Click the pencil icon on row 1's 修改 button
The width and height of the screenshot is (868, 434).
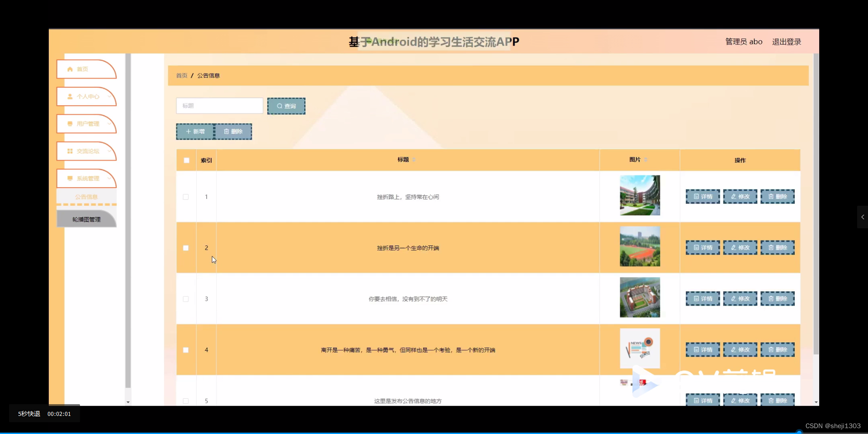coord(733,196)
